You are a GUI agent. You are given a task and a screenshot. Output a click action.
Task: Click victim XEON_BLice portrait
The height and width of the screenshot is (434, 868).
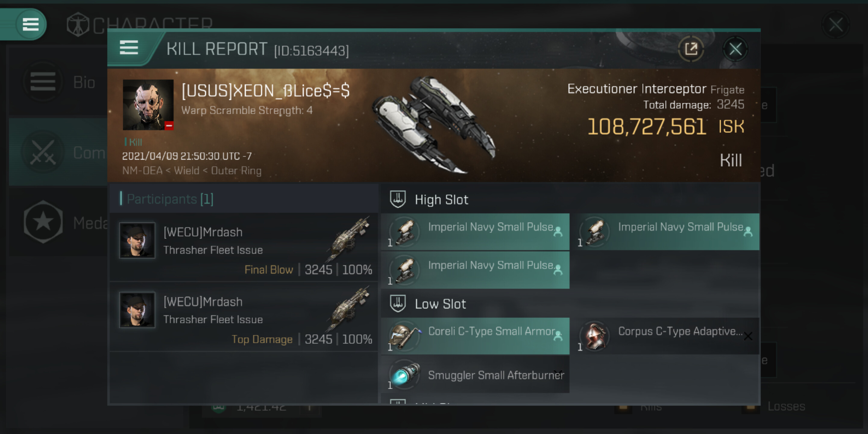(148, 105)
